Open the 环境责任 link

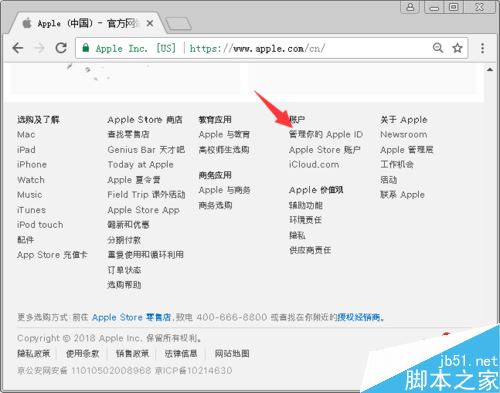[305, 220]
